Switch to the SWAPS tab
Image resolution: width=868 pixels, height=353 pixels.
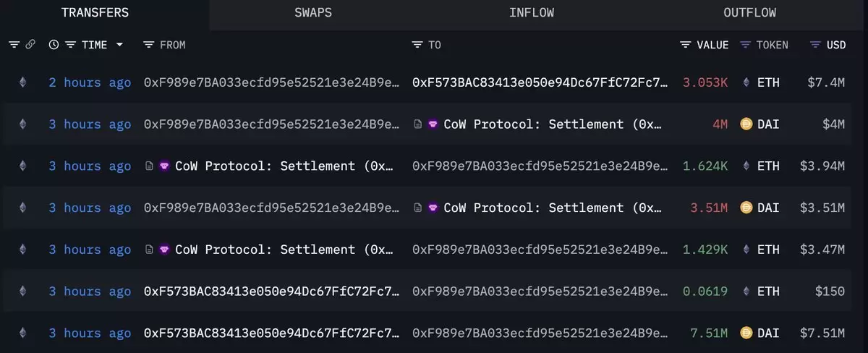[x=313, y=13]
